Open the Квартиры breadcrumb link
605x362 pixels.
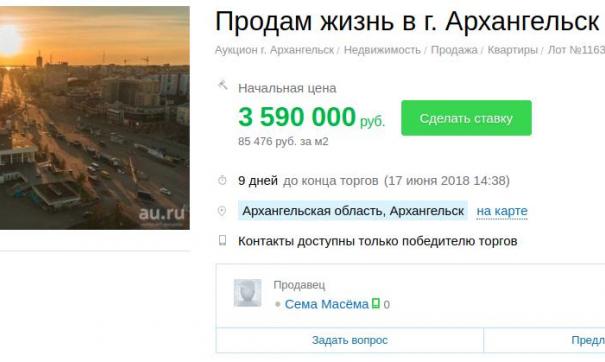click(x=512, y=50)
